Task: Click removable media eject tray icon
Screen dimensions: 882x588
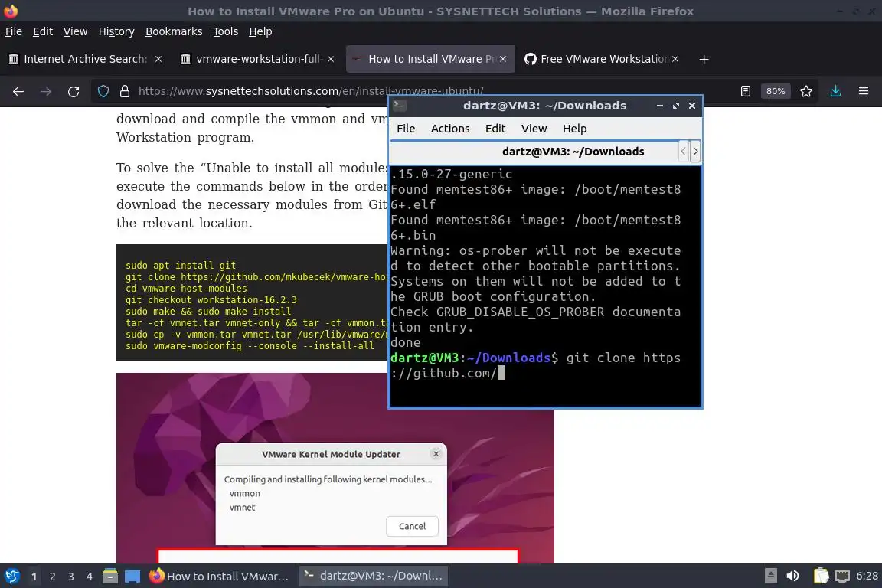Action: (x=771, y=576)
